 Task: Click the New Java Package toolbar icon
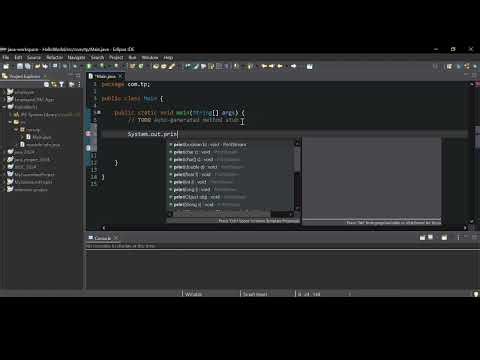tap(133, 66)
